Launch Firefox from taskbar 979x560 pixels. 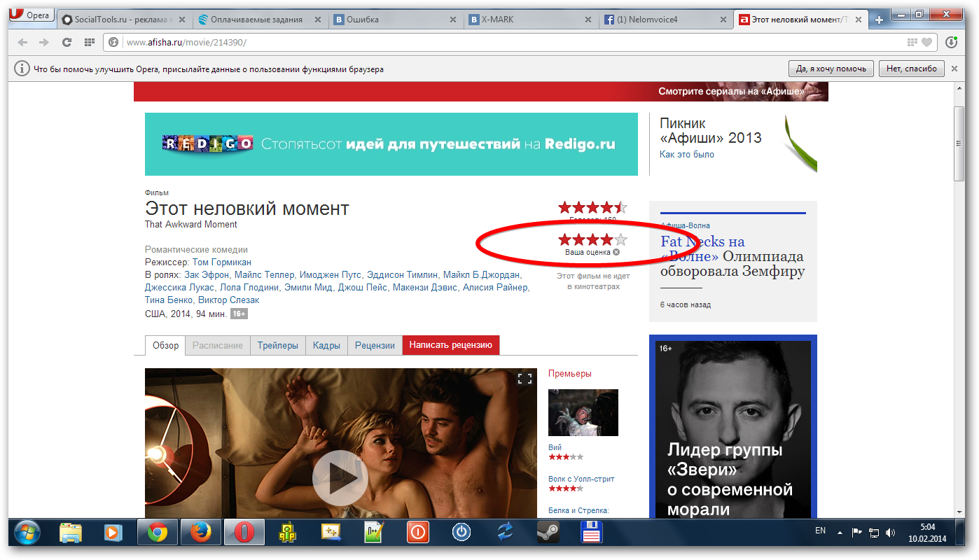coord(200,533)
